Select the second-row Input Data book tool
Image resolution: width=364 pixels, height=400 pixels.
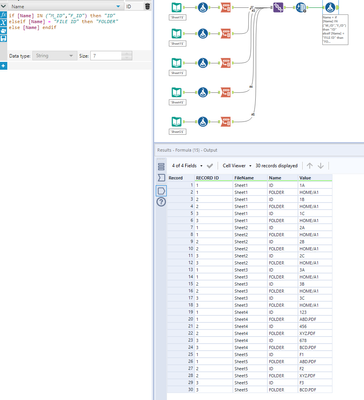point(177,33)
